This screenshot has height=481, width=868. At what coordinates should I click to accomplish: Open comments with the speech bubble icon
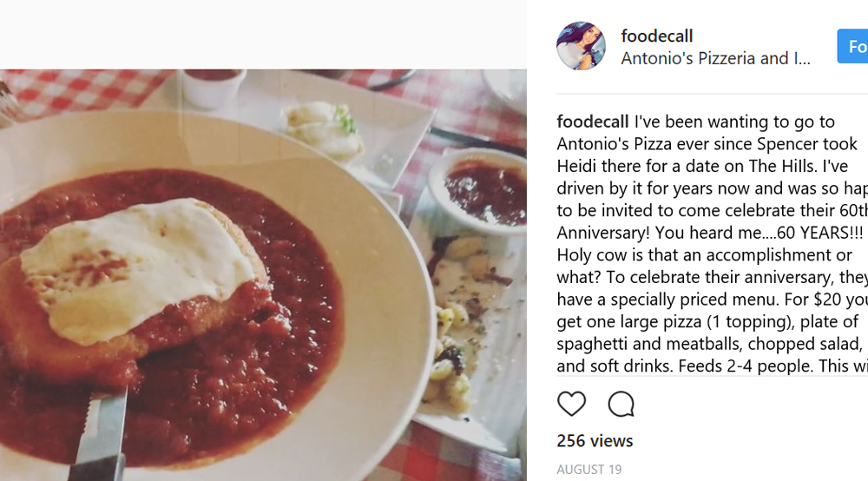click(621, 404)
